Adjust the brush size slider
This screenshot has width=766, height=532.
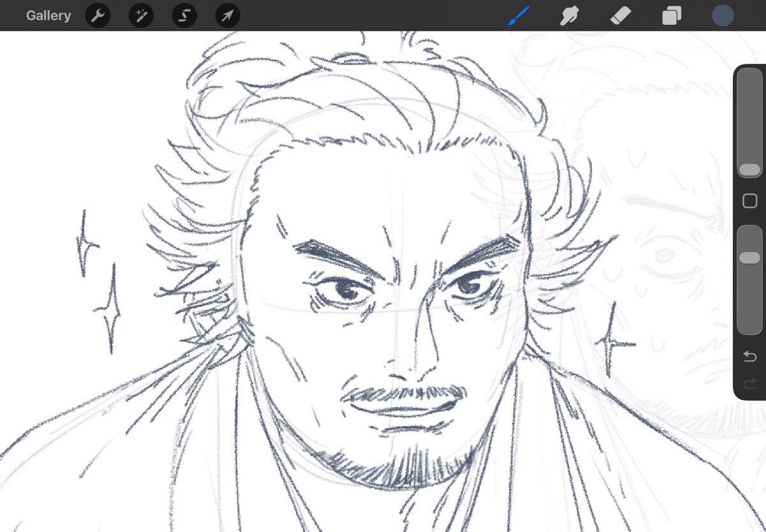(x=749, y=122)
